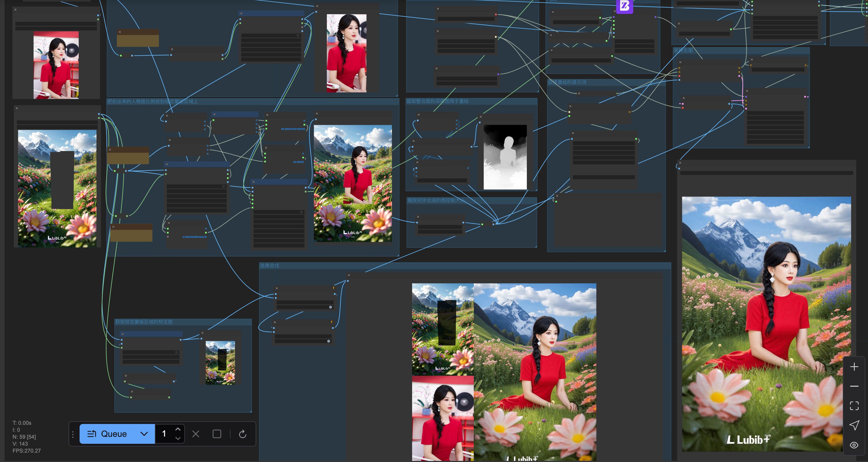Refresh the workflow with the circular refresh icon
The image size is (868, 462).
243,435
